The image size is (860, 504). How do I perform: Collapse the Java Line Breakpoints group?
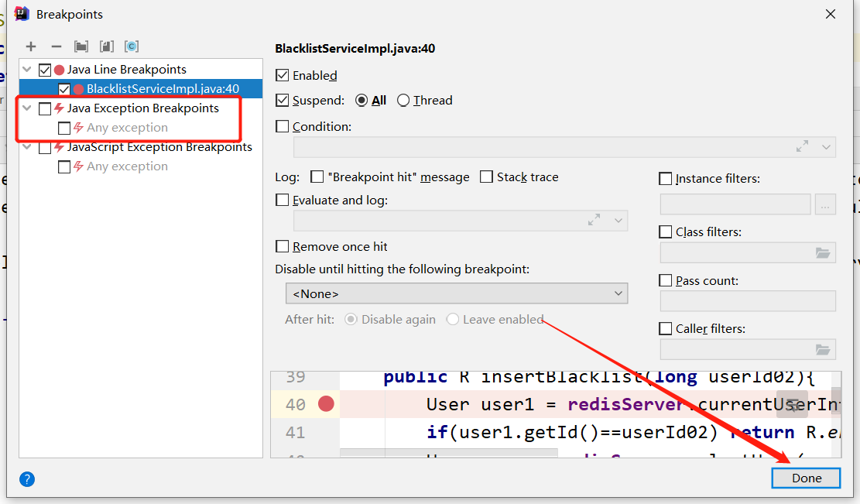(27, 69)
